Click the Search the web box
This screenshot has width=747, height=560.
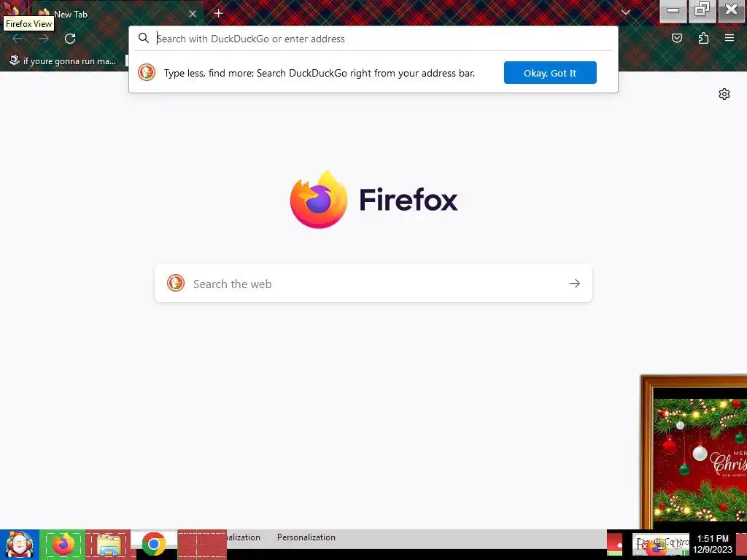pyautogui.click(x=373, y=284)
